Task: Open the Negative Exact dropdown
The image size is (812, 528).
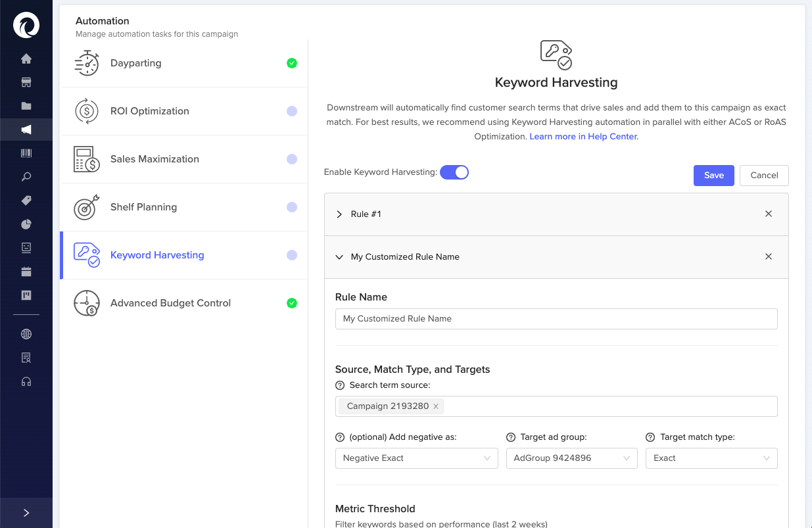Action: point(416,458)
